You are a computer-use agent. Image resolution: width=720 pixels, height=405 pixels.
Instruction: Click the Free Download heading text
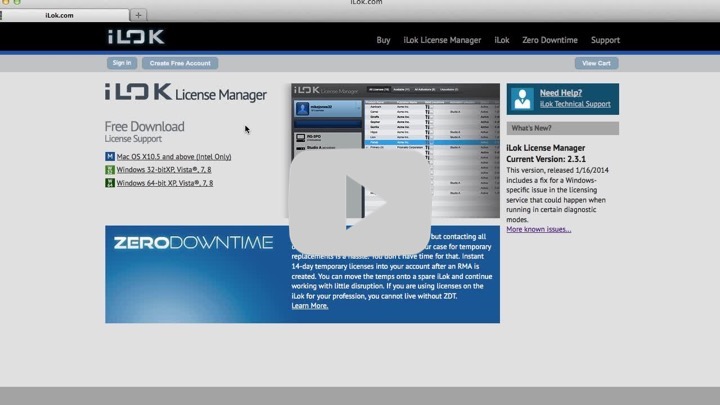144,126
